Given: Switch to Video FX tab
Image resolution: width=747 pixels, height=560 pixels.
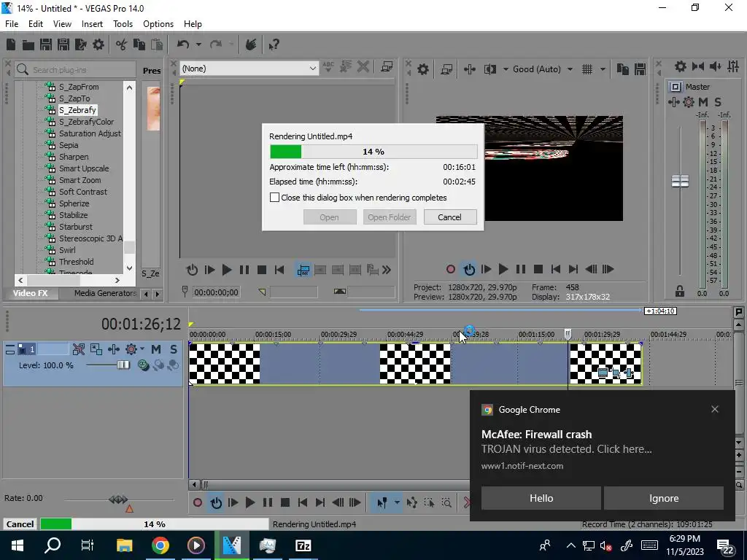Looking at the screenshot, I should 30,293.
